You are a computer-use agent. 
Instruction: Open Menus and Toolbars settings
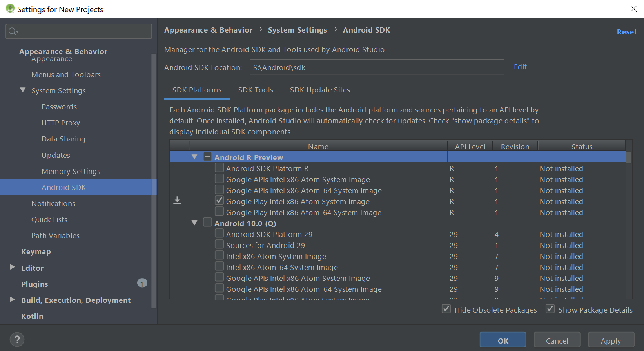[x=66, y=74]
